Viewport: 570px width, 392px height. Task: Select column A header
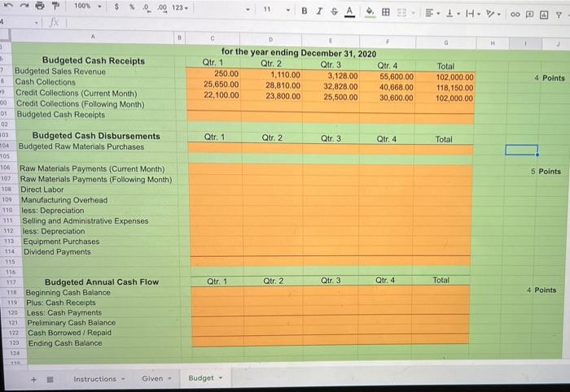tap(93, 37)
